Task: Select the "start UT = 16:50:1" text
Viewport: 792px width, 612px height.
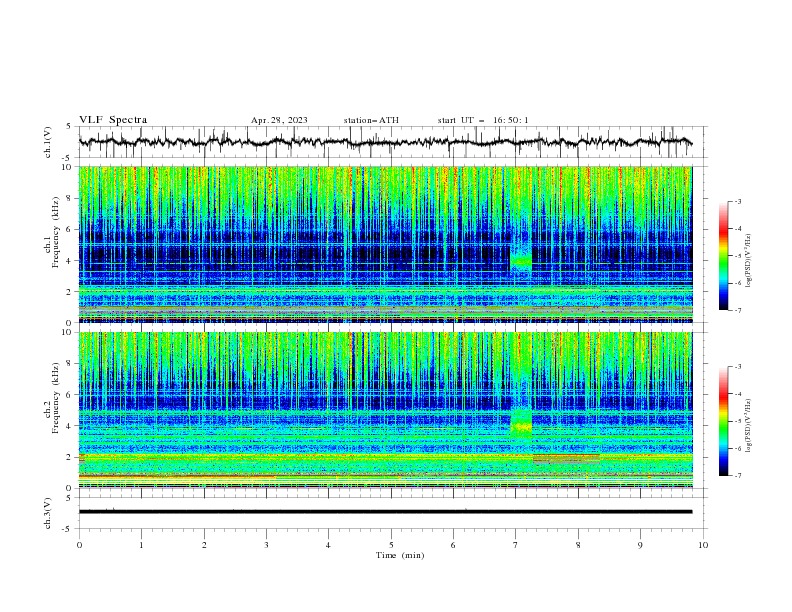Action: 483,120
